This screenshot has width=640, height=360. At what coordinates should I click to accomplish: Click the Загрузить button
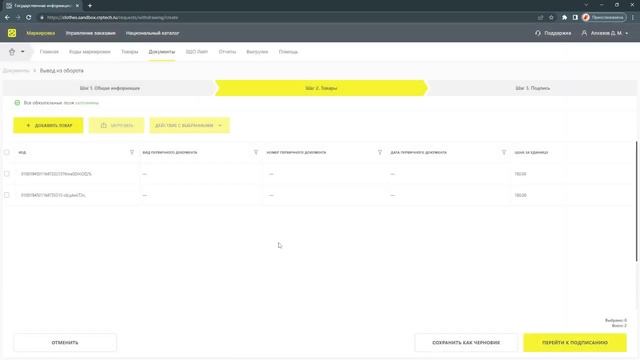tap(116, 125)
